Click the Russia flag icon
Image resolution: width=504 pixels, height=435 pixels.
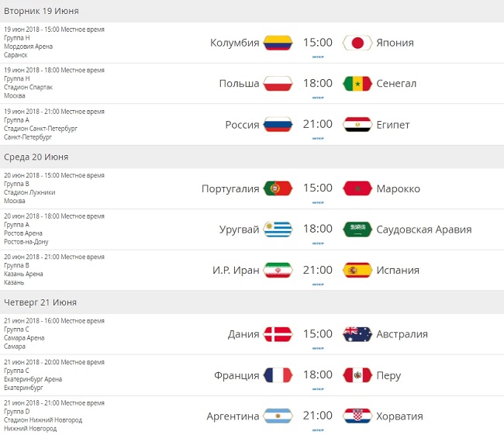tap(278, 125)
